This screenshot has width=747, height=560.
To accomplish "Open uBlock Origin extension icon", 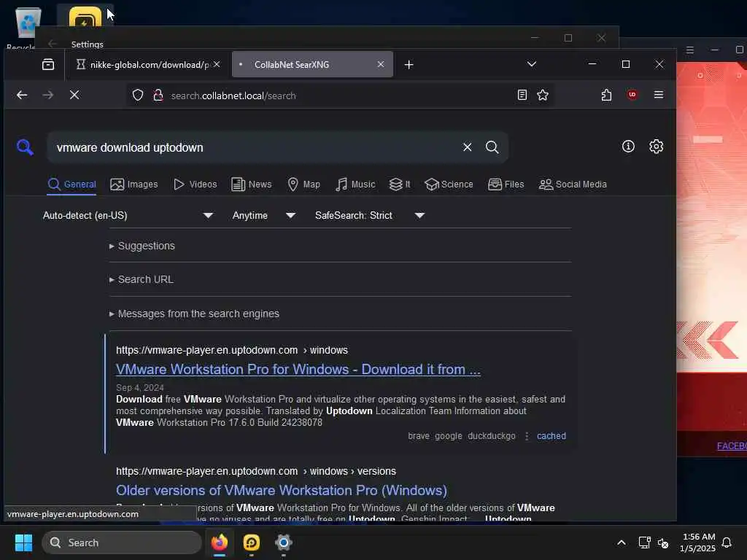I will [x=632, y=95].
